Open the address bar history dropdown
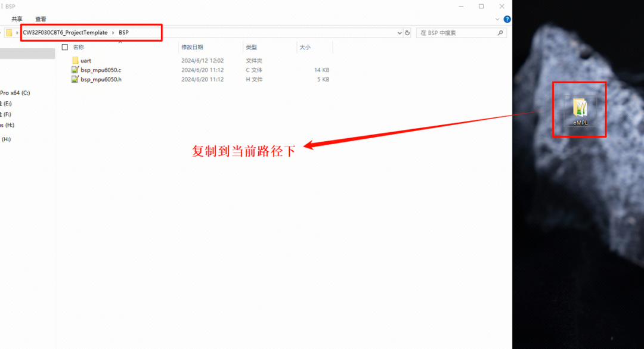This screenshot has width=644, height=349. [398, 33]
